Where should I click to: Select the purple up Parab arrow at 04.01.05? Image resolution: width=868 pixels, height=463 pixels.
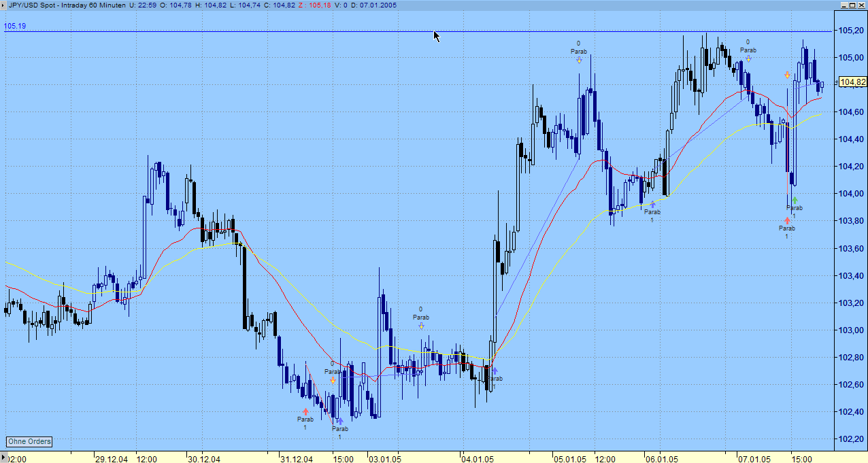click(x=495, y=371)
